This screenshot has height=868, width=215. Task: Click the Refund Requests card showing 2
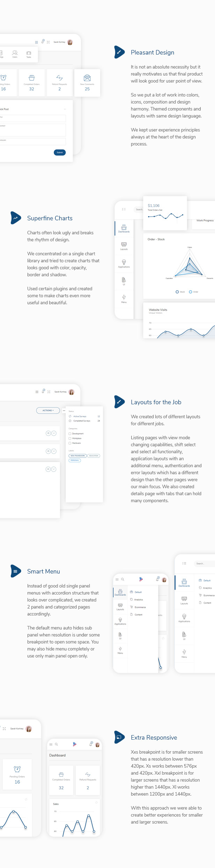[x=59, y=83]
